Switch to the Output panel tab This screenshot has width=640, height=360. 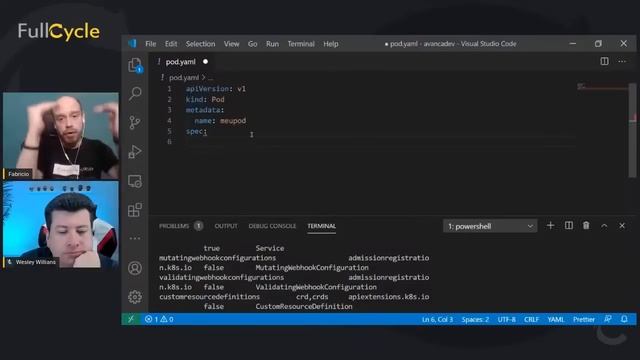click(x=226, y=226)
